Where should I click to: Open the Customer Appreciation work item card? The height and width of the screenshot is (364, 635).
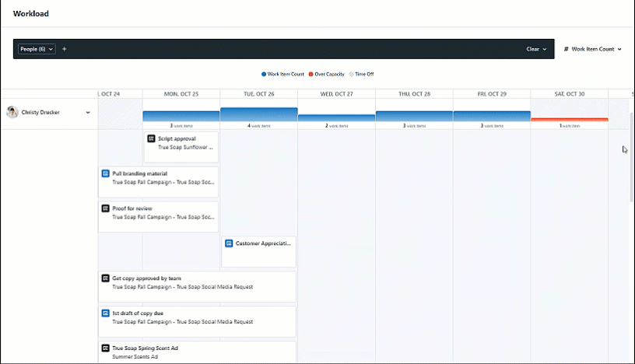tap(259, 251)
